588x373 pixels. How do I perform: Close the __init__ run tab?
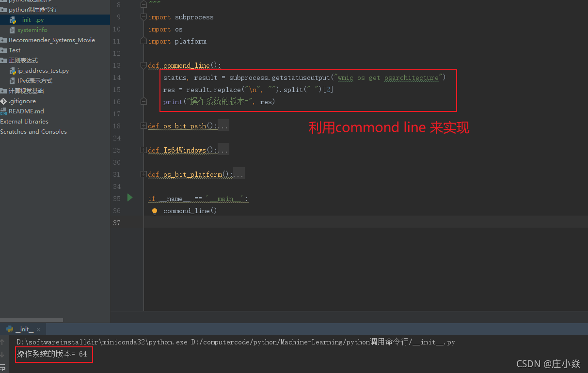click(x=39, y=329)
